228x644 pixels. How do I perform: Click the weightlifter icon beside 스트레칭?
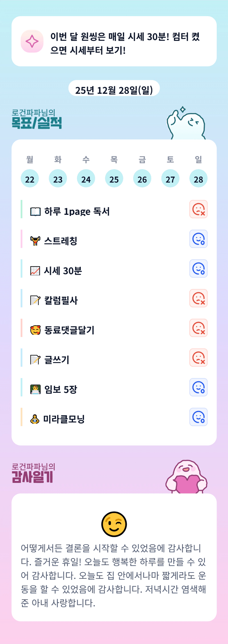point(35,241)
